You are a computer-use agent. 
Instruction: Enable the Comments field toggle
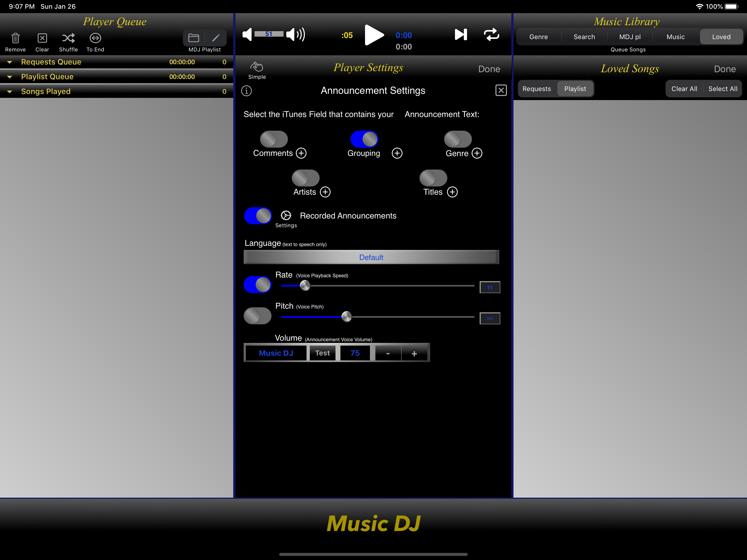coord(274,139)
